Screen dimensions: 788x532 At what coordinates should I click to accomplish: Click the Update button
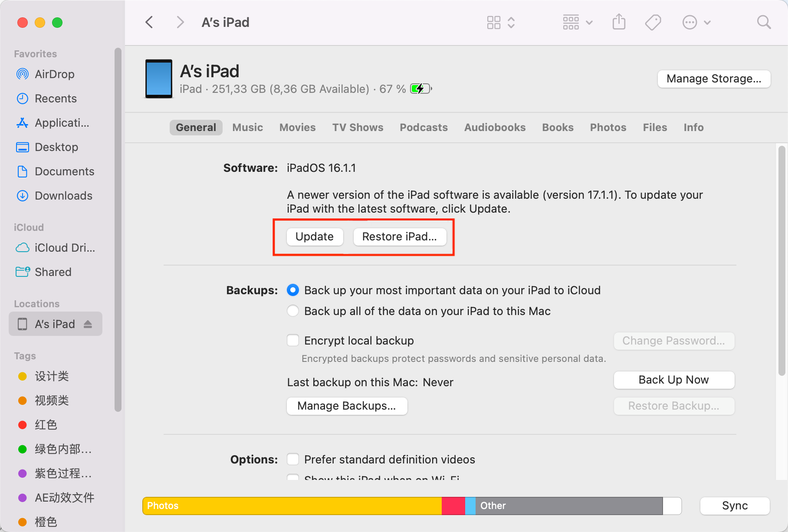[x=315, y=237]
